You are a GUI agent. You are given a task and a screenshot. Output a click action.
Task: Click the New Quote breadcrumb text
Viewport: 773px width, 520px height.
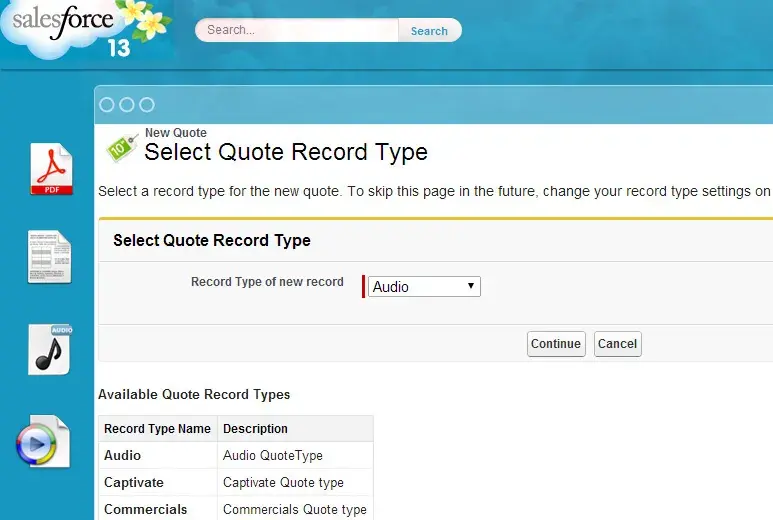[x=176, y=133]
